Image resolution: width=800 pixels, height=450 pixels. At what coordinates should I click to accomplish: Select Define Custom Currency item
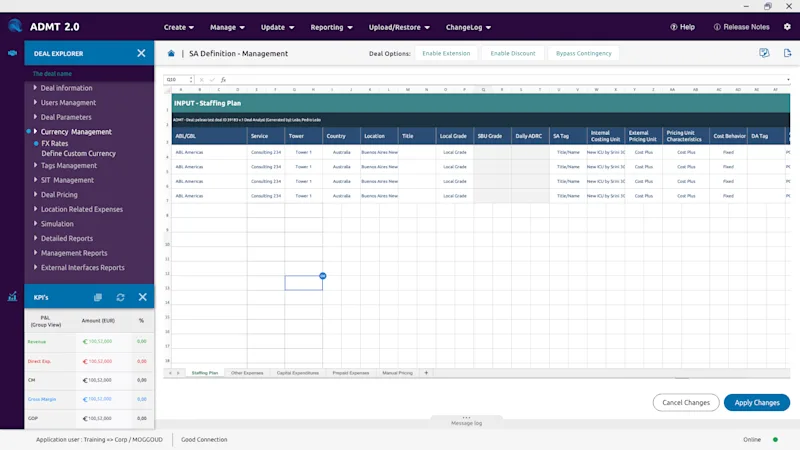(79, 153)
